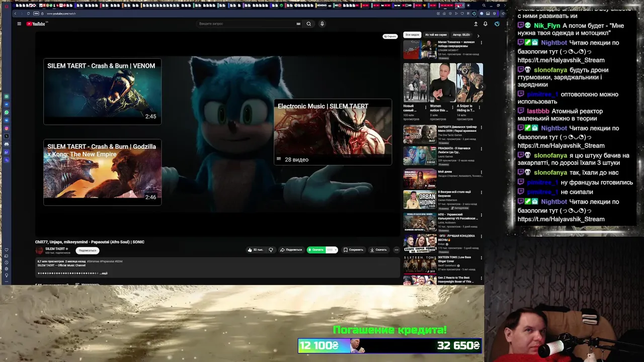The height and width of the screenshot is (362, 644).
Task: Click the grey Скачать download button
Action: click(378, 250)
